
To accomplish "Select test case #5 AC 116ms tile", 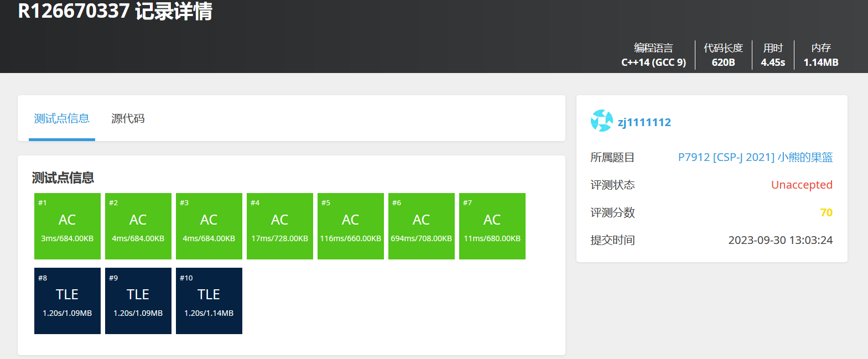I will (x=351, y=226).
